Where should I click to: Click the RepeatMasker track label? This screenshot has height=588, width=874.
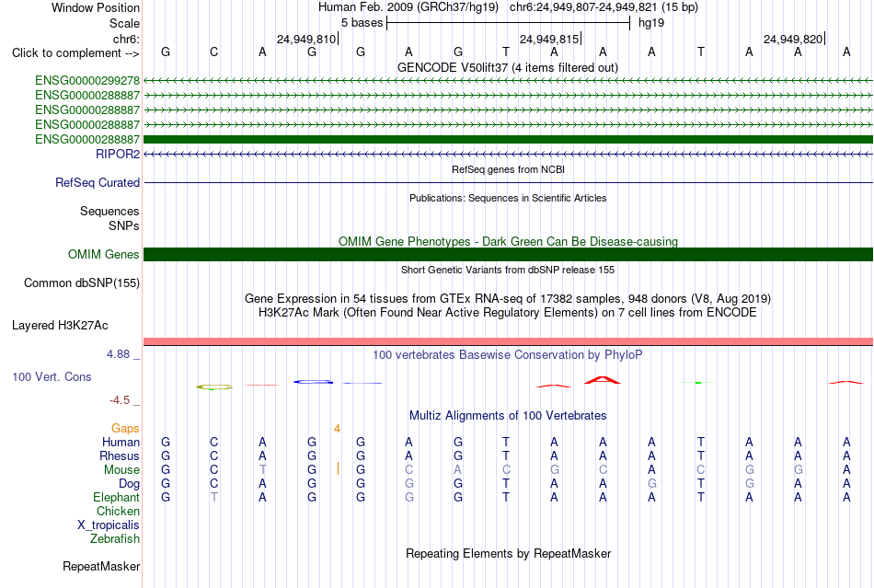(101, 567)
